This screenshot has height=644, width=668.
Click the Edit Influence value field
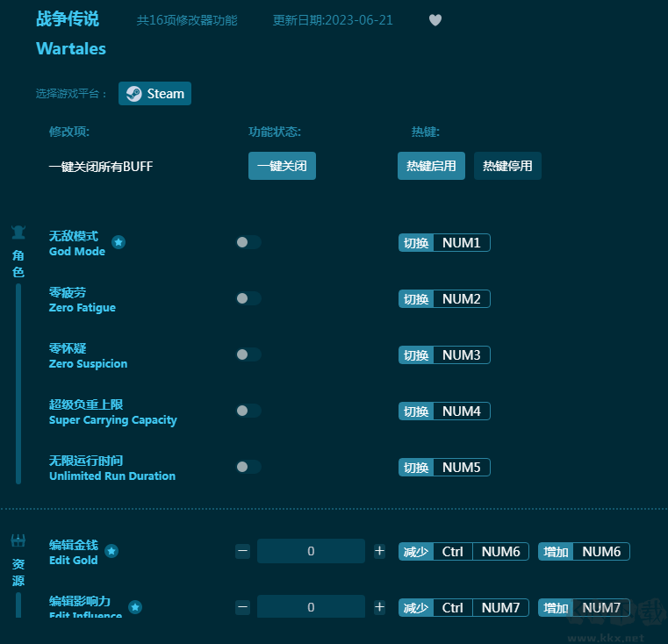coord(311,606)
